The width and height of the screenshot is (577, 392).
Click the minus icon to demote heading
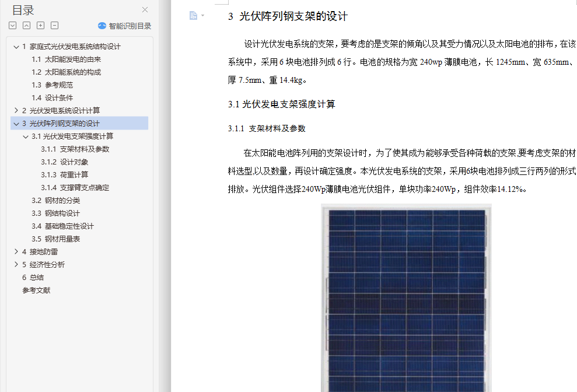tap(54, 26)
